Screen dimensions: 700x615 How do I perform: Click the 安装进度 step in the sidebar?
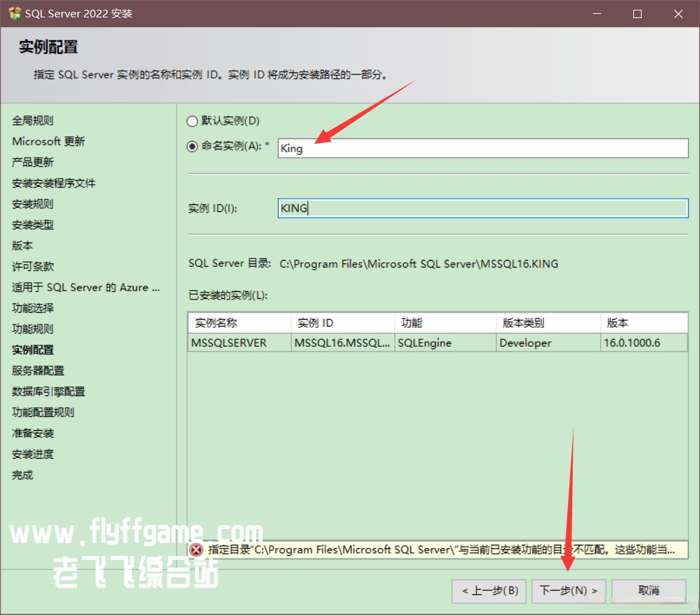tap(33, 454)
